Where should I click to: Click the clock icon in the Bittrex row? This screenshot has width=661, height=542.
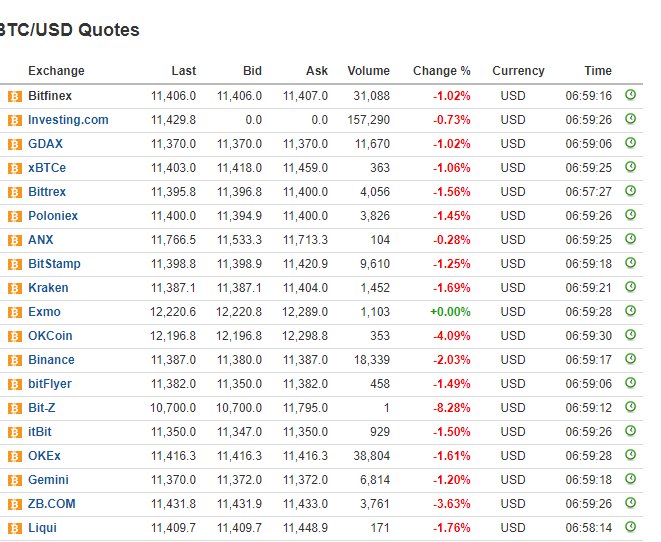630,191
